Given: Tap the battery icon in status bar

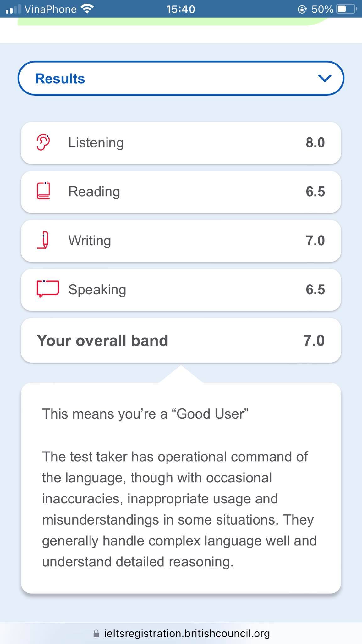Looking at the screenshot, I should point(346,9).
